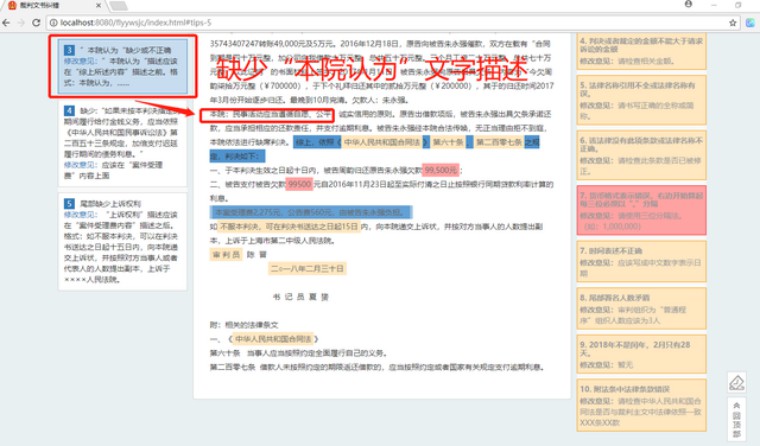
Task: Open the user profile icon in title bar
Action: (x=688, y=4)
